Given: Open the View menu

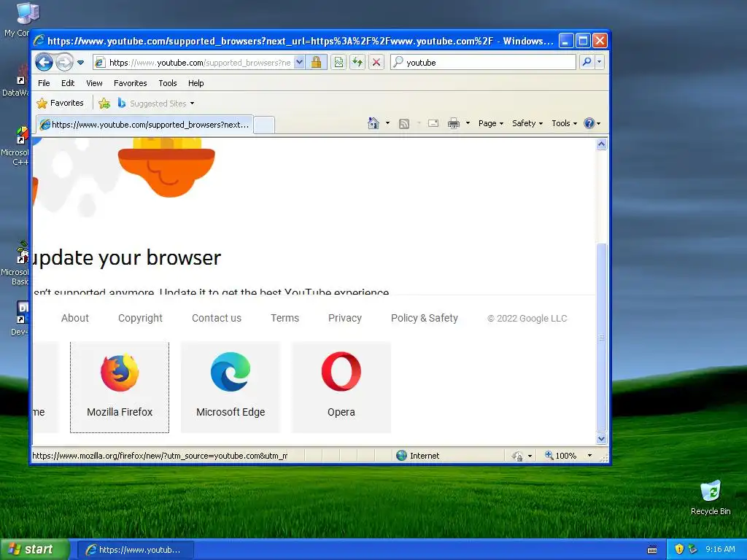Looking at the screenshot, I should pos(94,83).
